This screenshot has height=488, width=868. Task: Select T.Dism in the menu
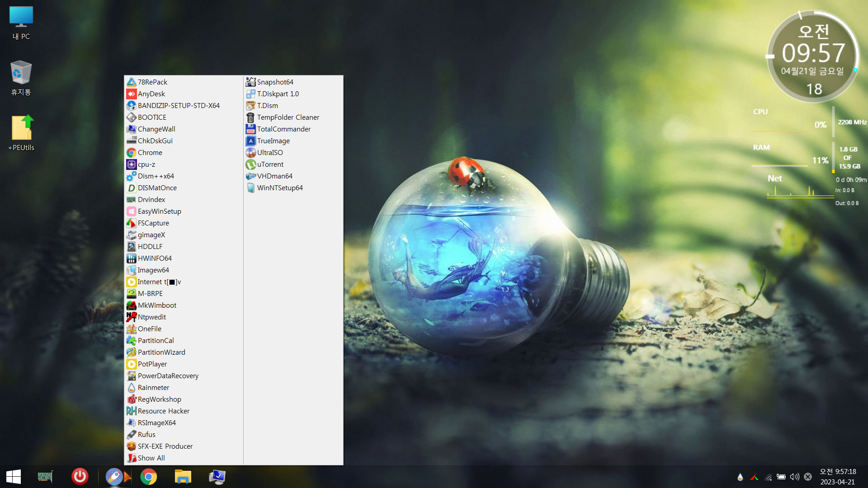pos(293,105)
